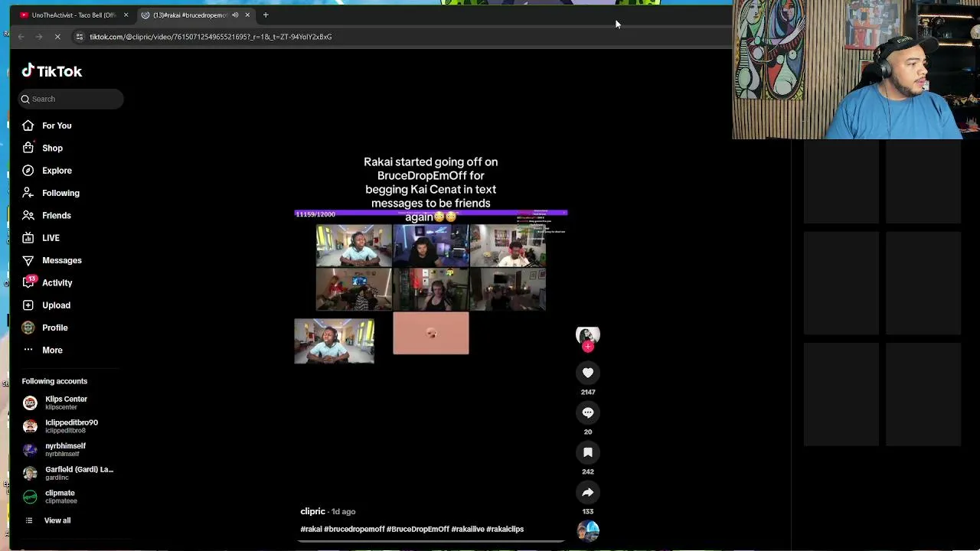
Task: Go back in browser history
Action: point(21,37)
